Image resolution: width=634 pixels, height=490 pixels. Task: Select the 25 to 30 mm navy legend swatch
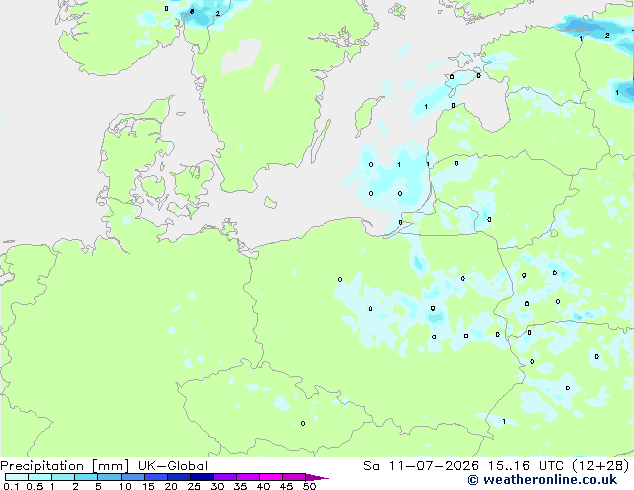pos(202,477)
